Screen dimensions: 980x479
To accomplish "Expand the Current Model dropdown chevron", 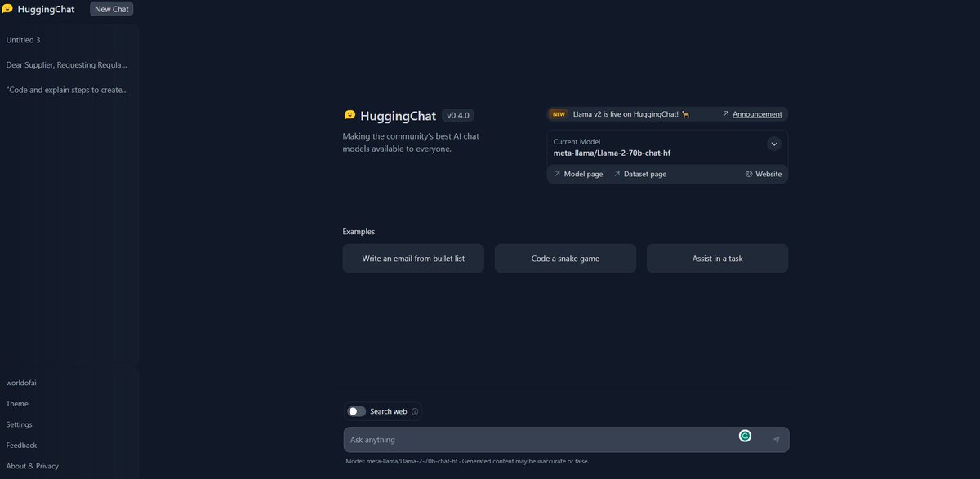I will (774, 144).
